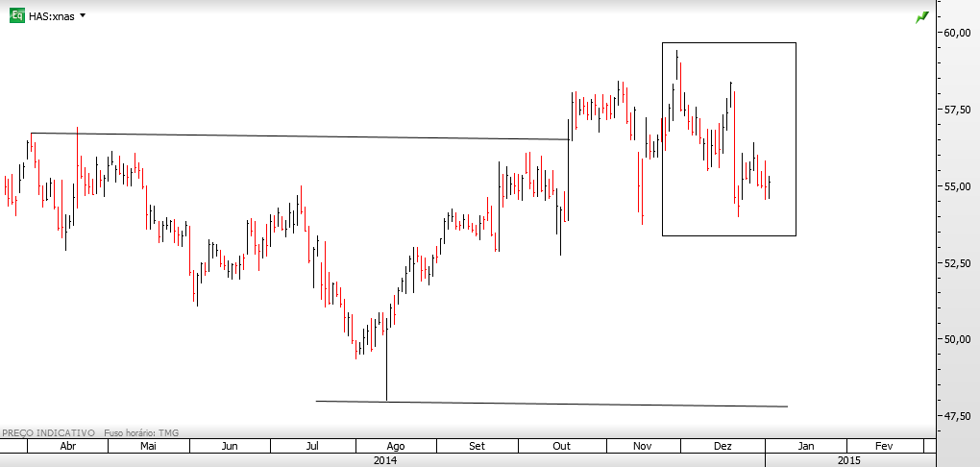
Task: Click the 60,00 price axis label
Action: coord(958,33)
